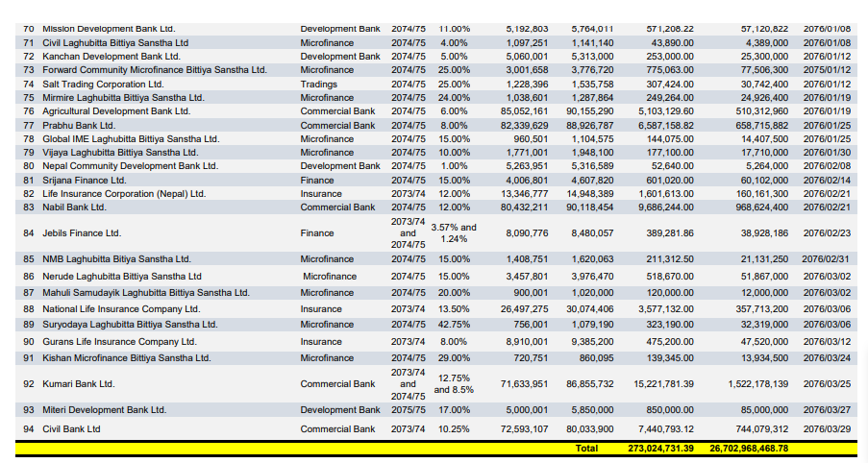Click the 42.75% percentage for Suryodaya
Viewport: 868px width, 463px height.
[454, 325]
